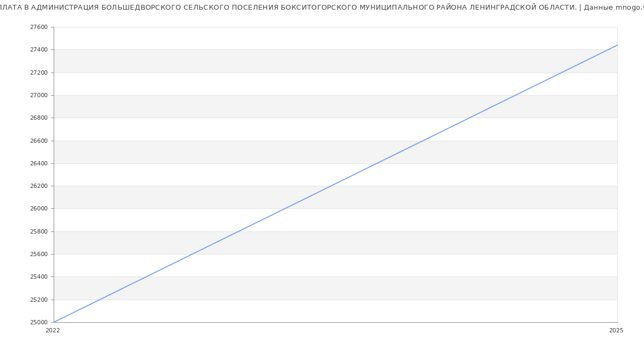Click the 2022 x-axis label
This screenshot has width=644, height=349.
[53, 331]
